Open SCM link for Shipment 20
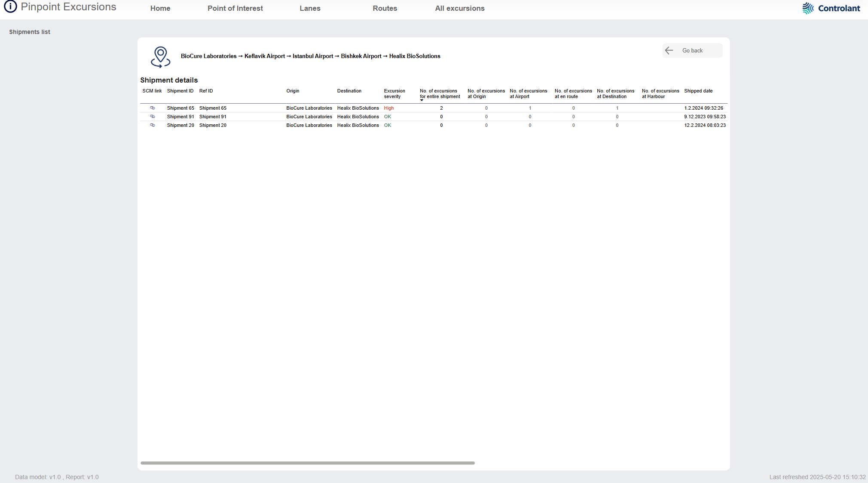This screenshot has height=483, width=868. (152, 125)
